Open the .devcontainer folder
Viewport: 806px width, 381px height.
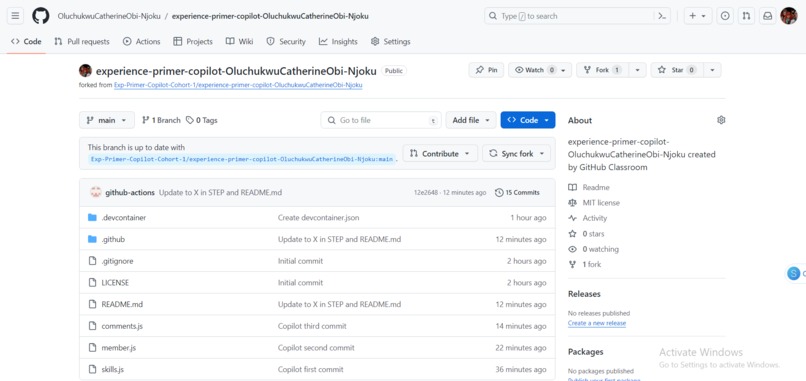tap(123, 217)
